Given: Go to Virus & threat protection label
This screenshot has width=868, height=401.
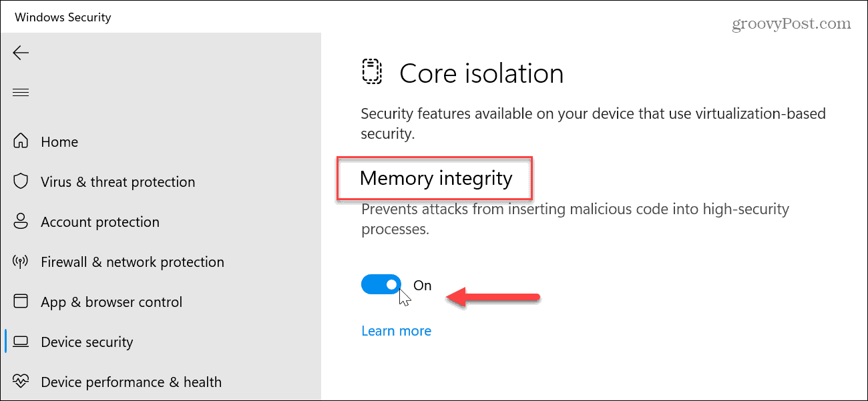Looking at the screenshot, I should 118,182.
